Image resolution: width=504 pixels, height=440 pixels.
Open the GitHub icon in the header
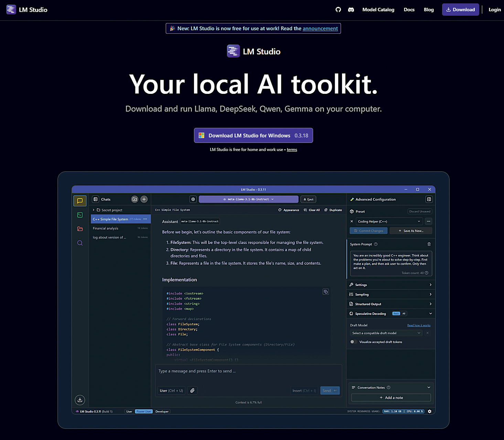point(338,10)
